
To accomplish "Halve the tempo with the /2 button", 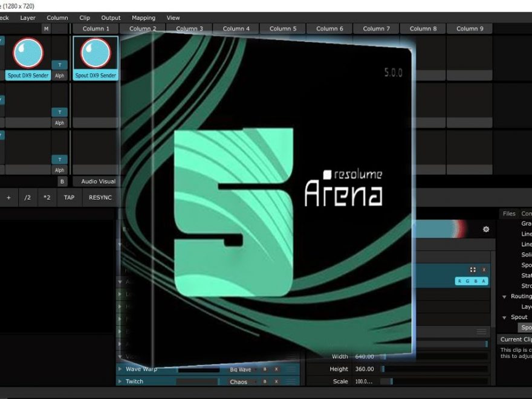I will [x=27, y=198].
